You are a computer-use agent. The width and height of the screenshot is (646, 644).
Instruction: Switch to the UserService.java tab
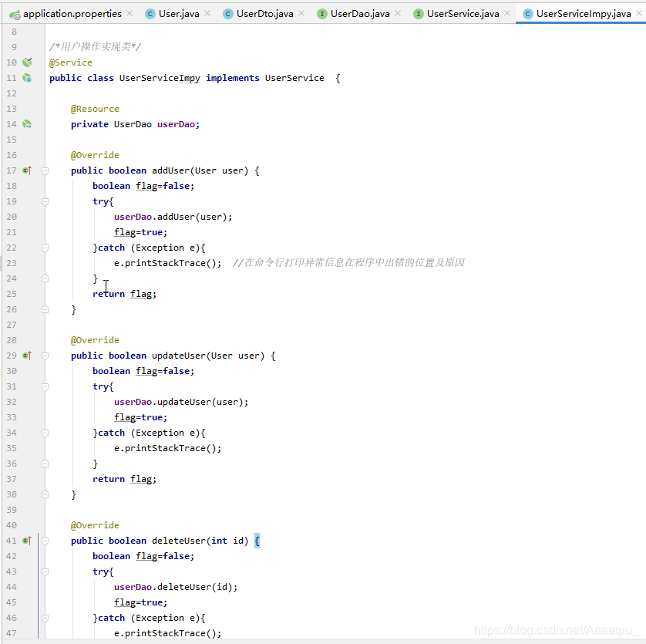click(x=463, y=14)
